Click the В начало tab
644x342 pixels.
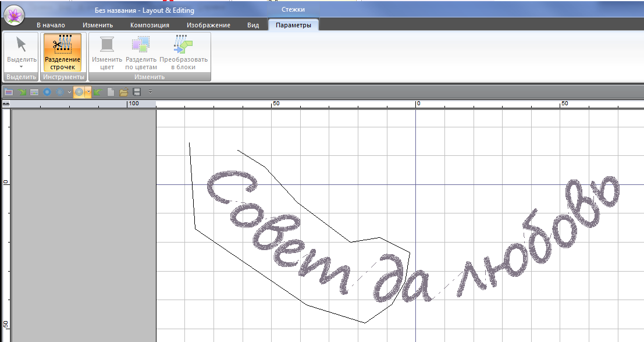coord(51,25)
